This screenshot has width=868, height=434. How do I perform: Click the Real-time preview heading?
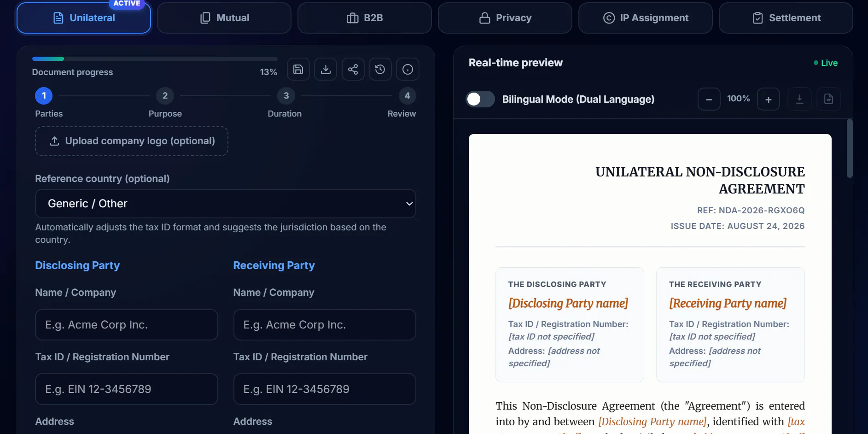click(x=516, y=63)
